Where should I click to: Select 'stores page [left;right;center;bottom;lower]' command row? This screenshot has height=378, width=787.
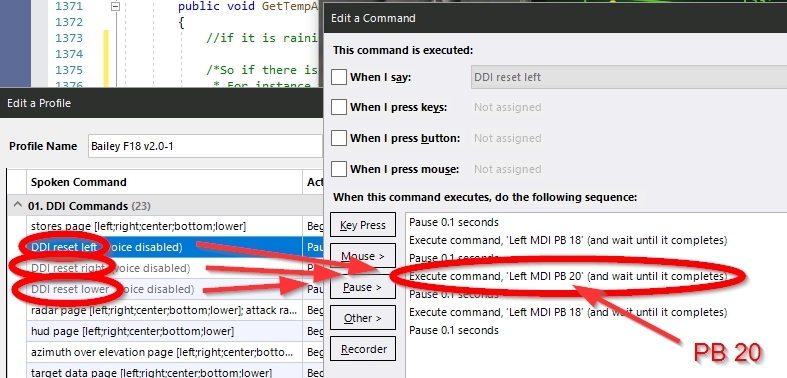coord(165,226)
